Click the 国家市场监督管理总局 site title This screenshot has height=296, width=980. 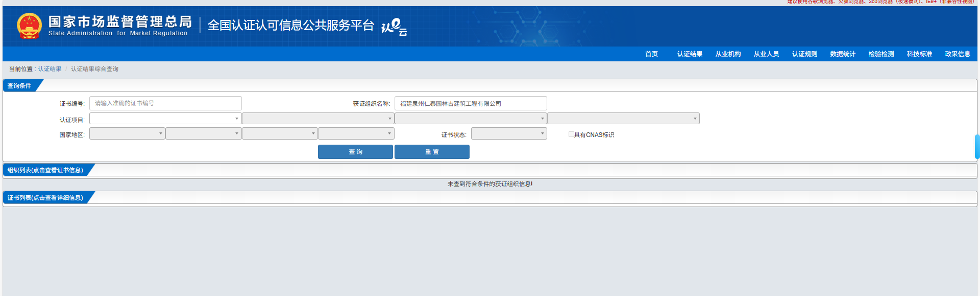[x=120, y=21]
